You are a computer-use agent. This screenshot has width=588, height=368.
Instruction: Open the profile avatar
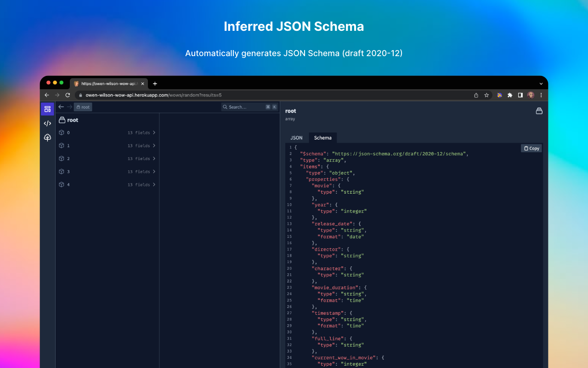[x=531, y=95]
